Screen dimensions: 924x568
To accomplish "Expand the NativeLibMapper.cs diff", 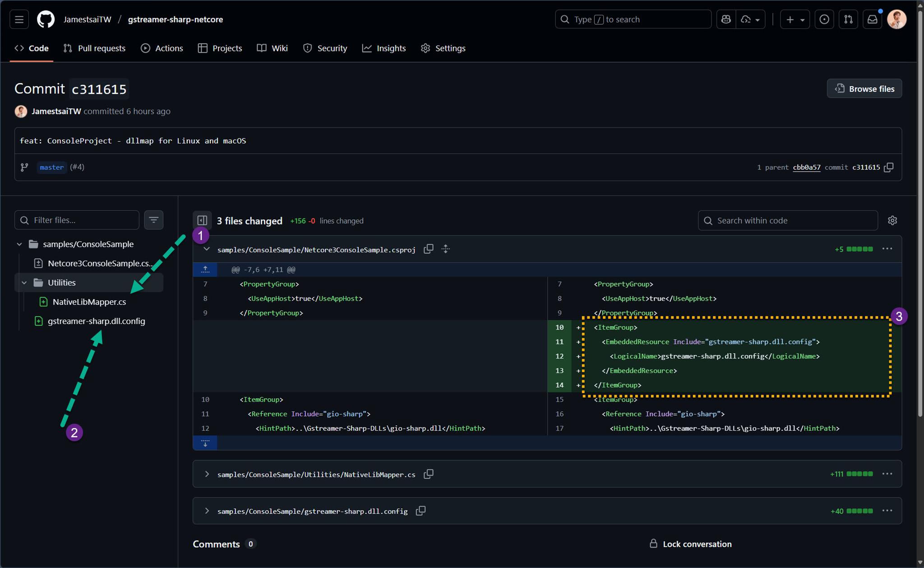I will click(x=207, y=474).
